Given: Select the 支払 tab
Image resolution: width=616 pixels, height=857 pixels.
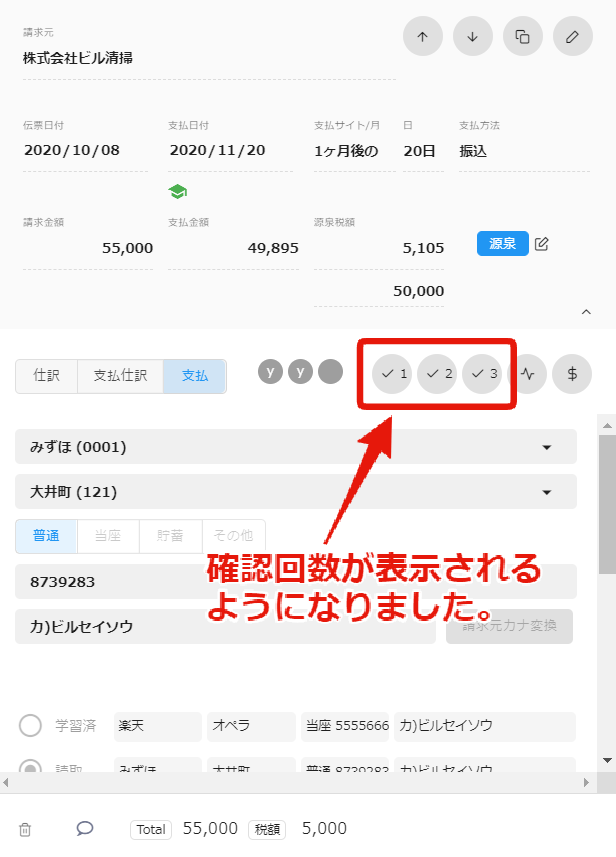Looking at the screenshot, I should click(195, 376).
